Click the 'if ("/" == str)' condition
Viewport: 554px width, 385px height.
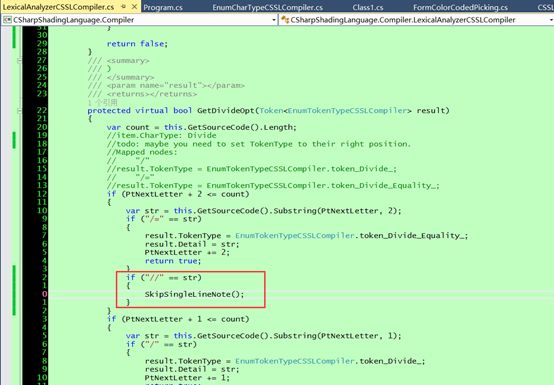point(161,344)
